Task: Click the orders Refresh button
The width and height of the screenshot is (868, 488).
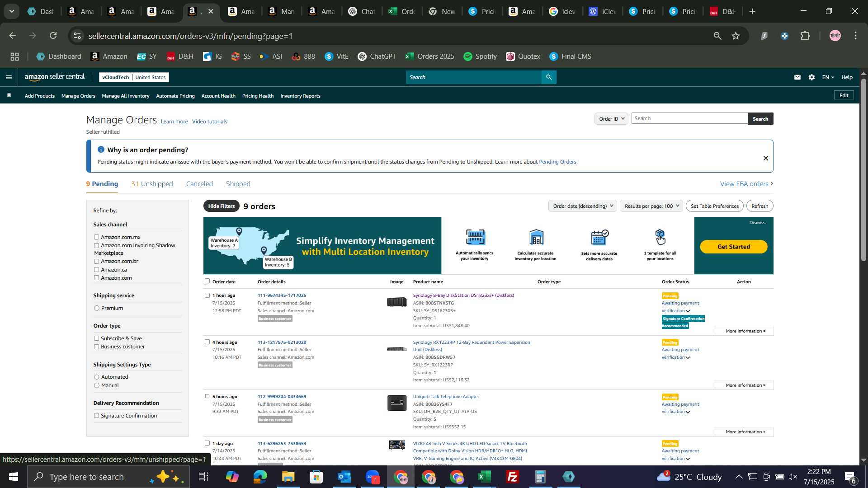Action: pos(760,206)
